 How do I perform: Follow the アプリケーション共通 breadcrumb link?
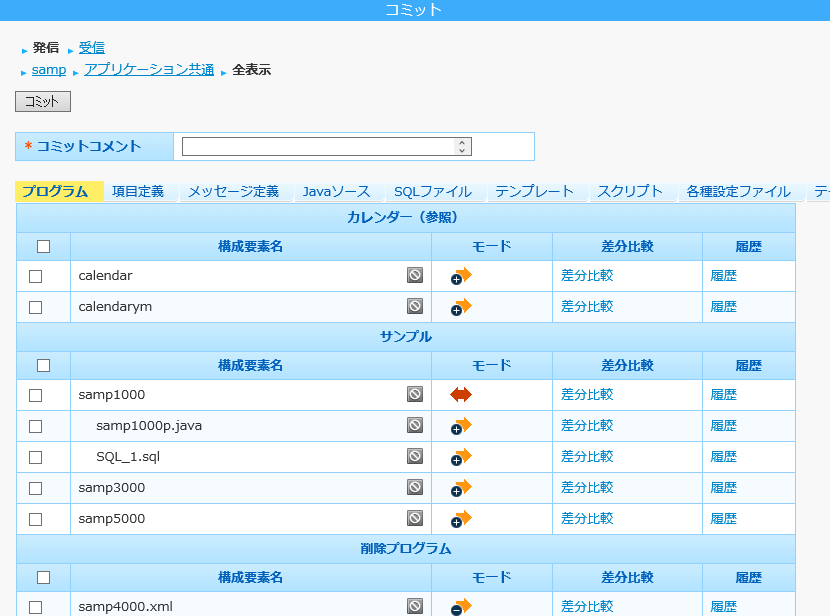click(149, 70)
